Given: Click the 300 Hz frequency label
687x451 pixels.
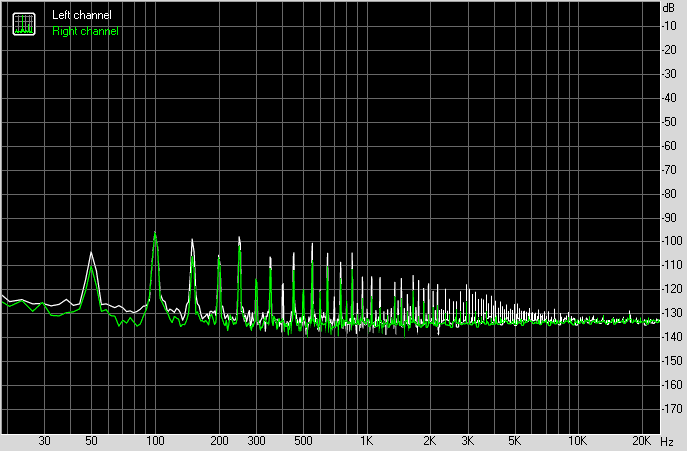Looking at the screenshot, I should coord(256,441).
